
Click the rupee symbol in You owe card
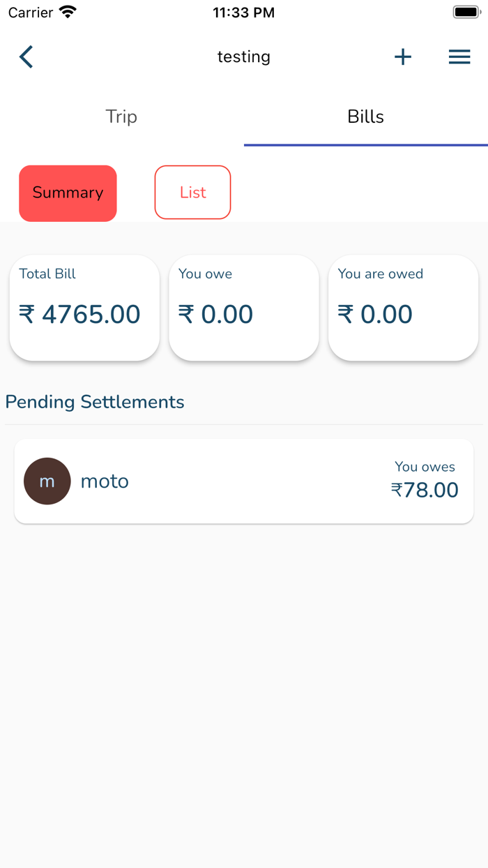(185, 315)
